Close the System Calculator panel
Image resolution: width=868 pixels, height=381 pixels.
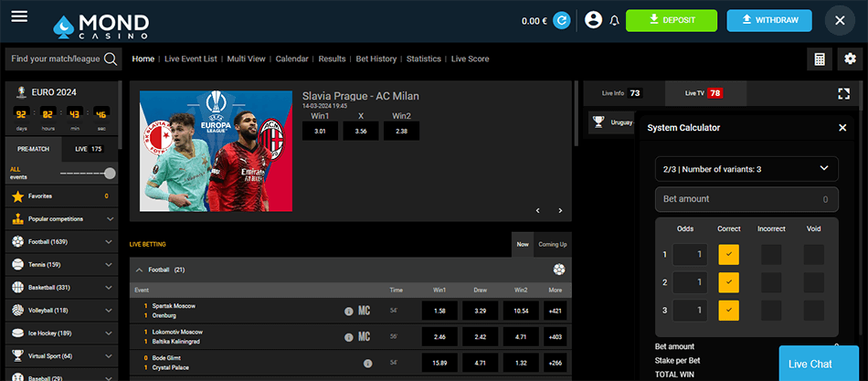click(842, 128)
